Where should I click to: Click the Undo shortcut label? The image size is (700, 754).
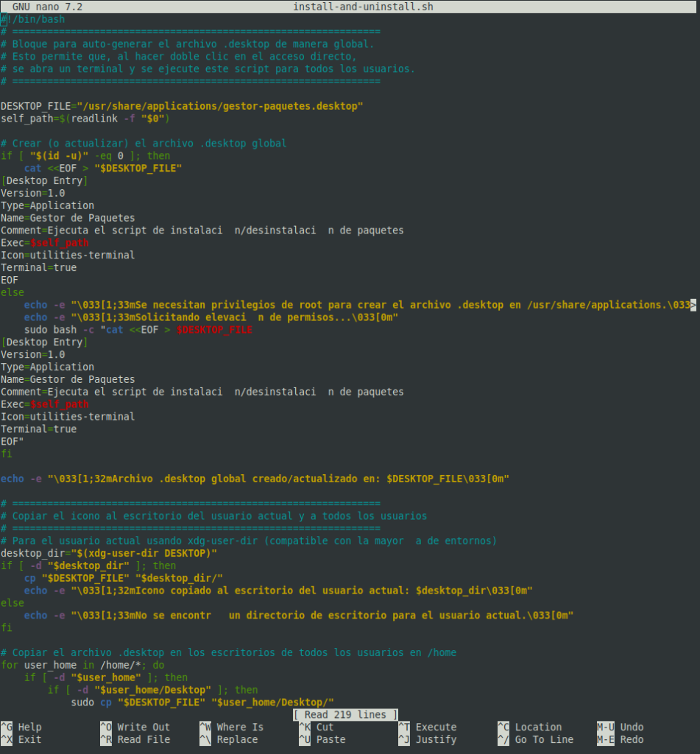point(621,727)
